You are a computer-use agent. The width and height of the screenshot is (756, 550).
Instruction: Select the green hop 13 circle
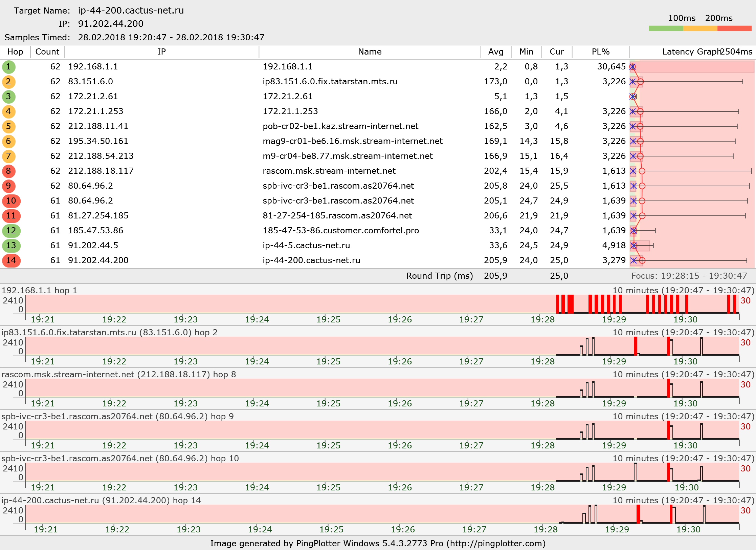click(11, 246)
